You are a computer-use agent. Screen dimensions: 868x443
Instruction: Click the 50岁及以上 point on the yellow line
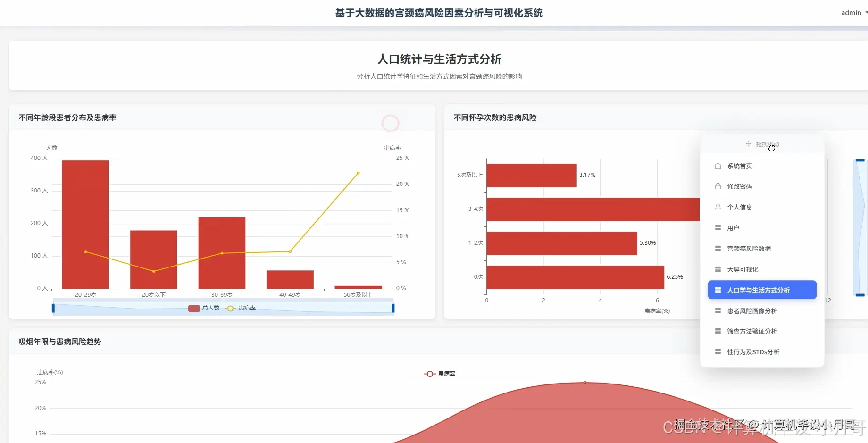click(358, 173)
